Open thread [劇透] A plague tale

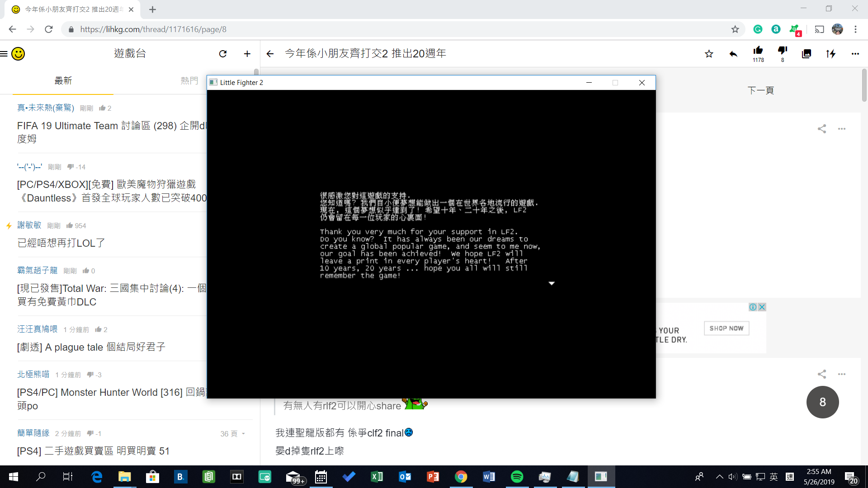91,347
